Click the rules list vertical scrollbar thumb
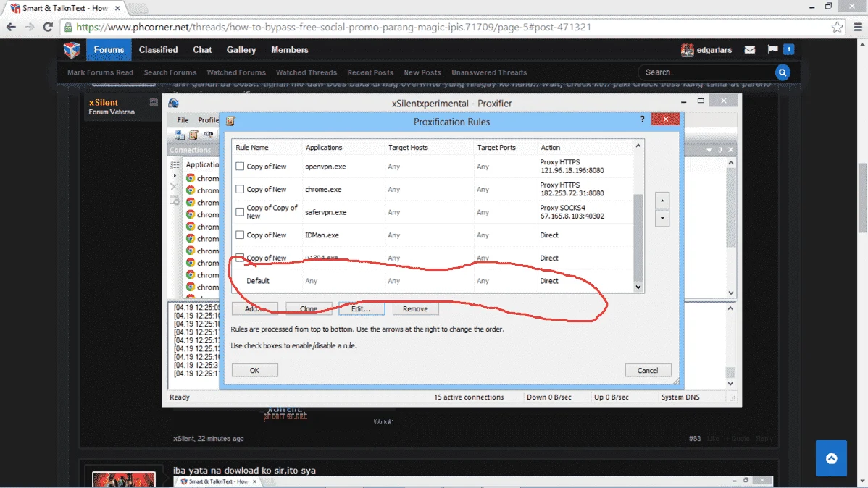Image resolution: width=868 pixels, height=488 pixels. (638, 237)
